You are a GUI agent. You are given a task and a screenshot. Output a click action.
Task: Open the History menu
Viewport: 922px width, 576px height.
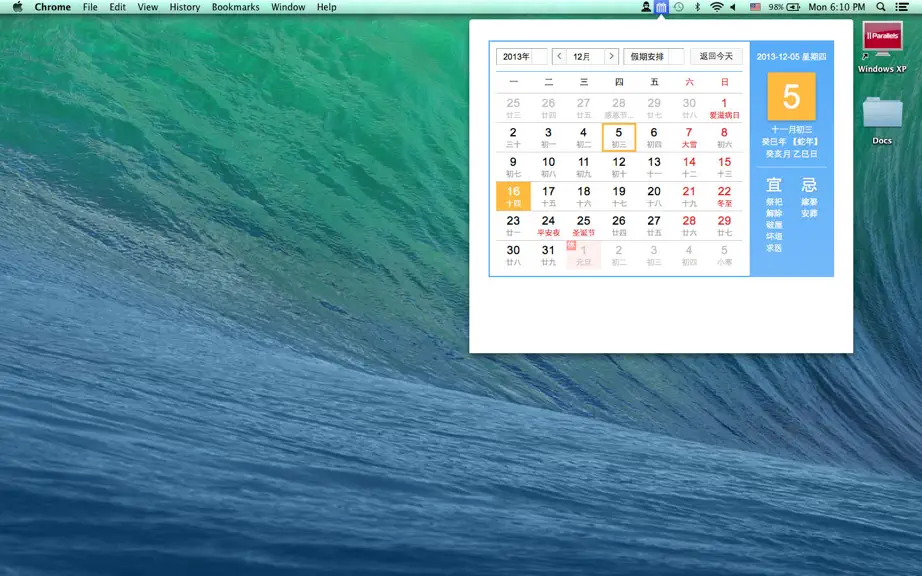(x=185, y=7)
